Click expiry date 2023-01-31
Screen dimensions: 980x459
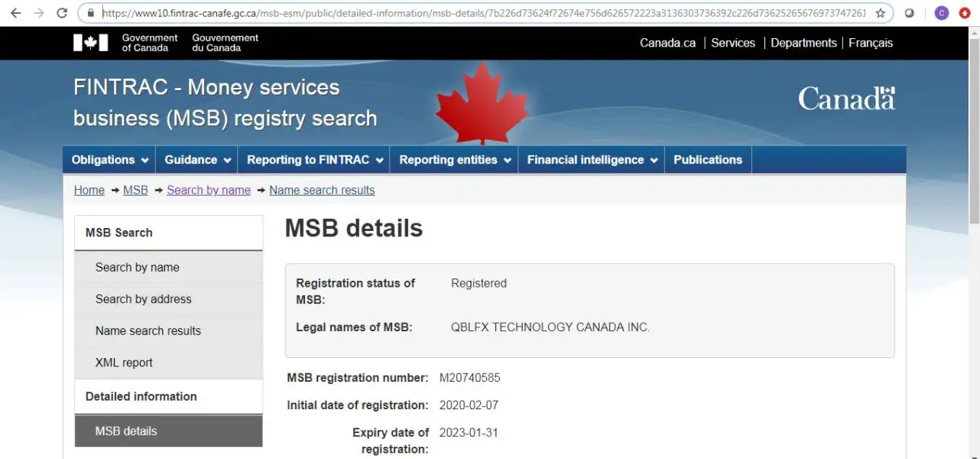(x=469, y=433)
